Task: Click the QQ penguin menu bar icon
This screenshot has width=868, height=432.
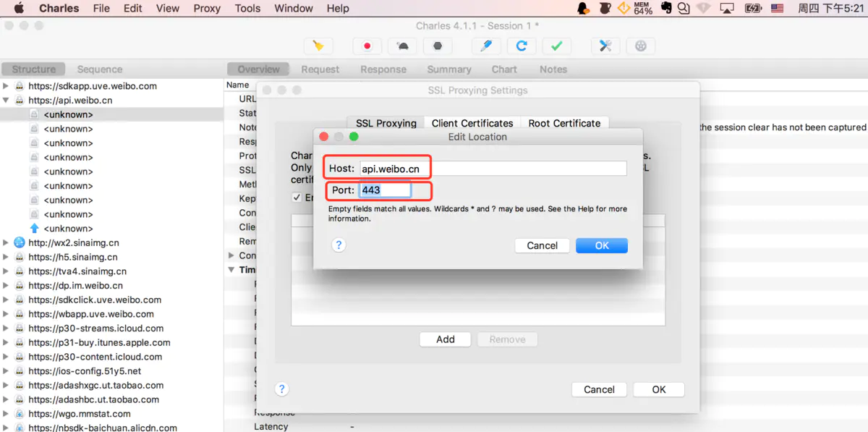Action: (583, 9)
